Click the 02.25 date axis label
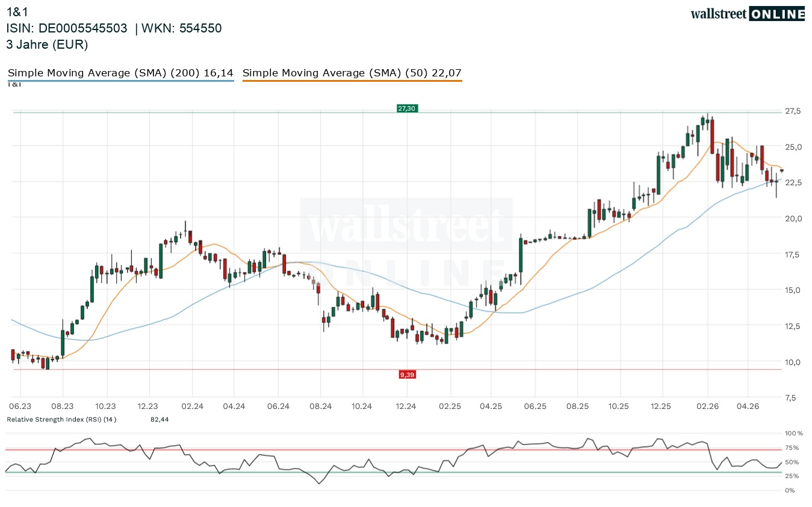 pyautogui.click(x=450, y=407)
